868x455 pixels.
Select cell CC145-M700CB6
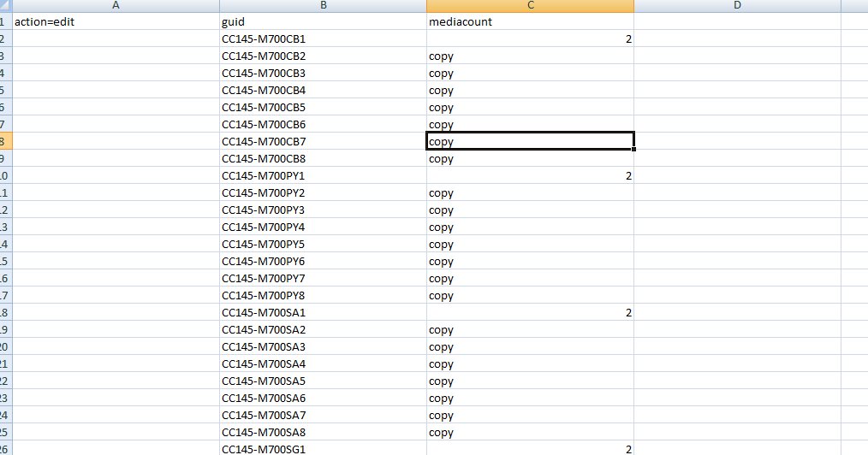(324, 124)
